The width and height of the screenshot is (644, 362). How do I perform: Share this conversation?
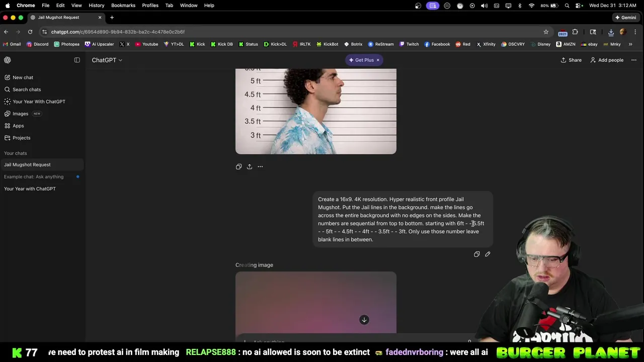[x=571, y=60]
